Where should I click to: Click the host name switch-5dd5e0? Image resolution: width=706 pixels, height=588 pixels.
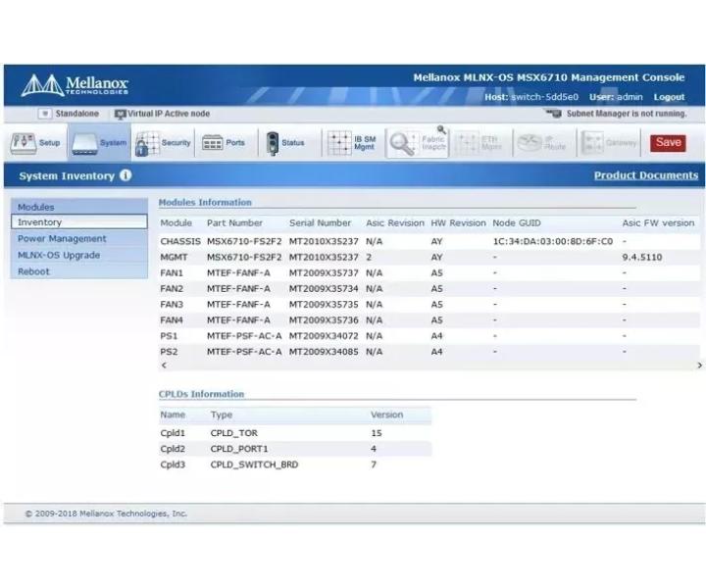[544, 97]
